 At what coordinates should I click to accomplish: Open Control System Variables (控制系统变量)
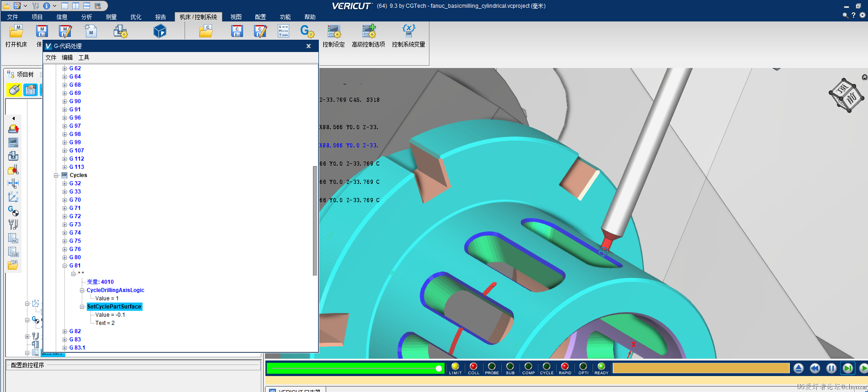coord(408,36)
